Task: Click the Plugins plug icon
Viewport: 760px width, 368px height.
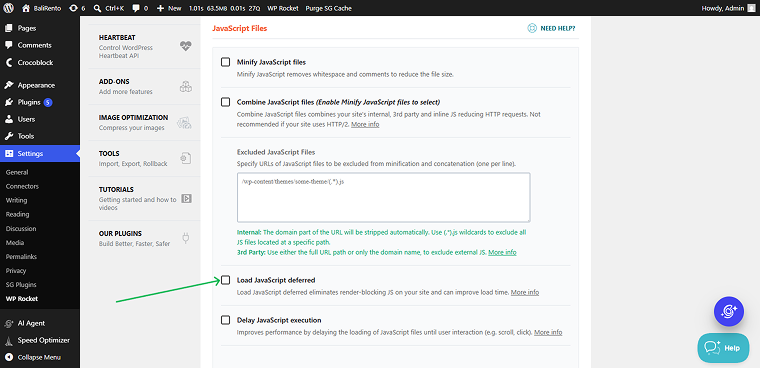Action: (9, 102)
